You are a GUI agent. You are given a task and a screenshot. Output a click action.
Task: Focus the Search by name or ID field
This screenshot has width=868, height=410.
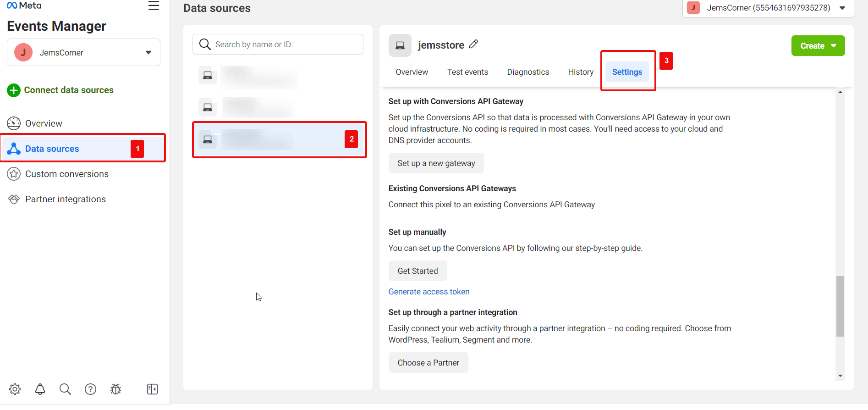(x=284, y=44)
